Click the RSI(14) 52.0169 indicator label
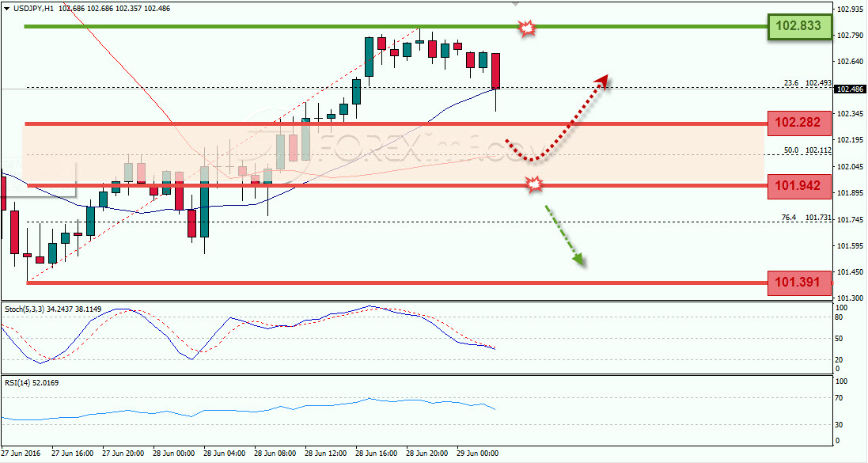The width and height of the screenshot is (868, 463). (33, 381)
